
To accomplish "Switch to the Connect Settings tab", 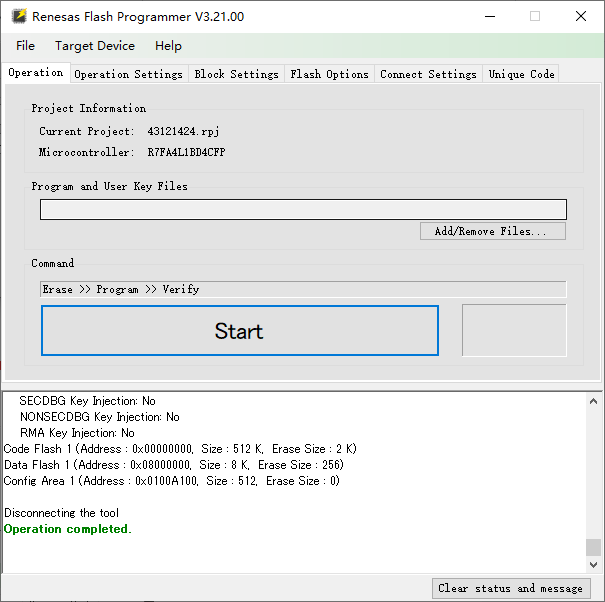I will pyautogui.click(x=428, y=74).
